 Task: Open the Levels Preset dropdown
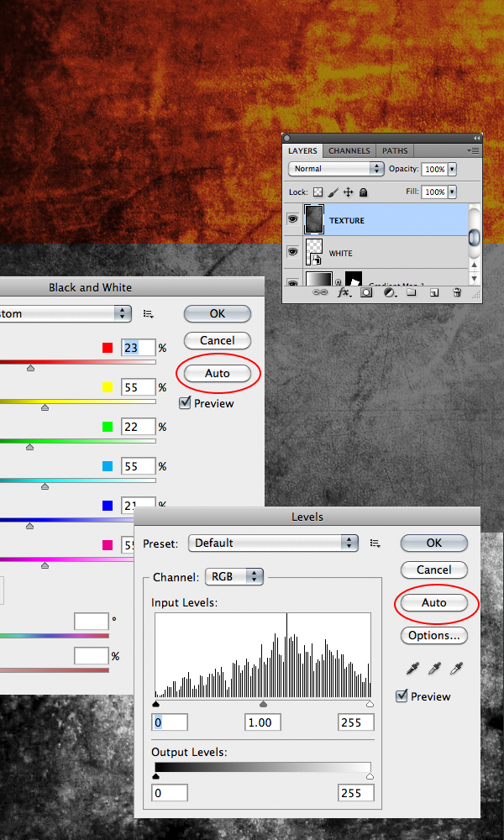coord(274,543)
